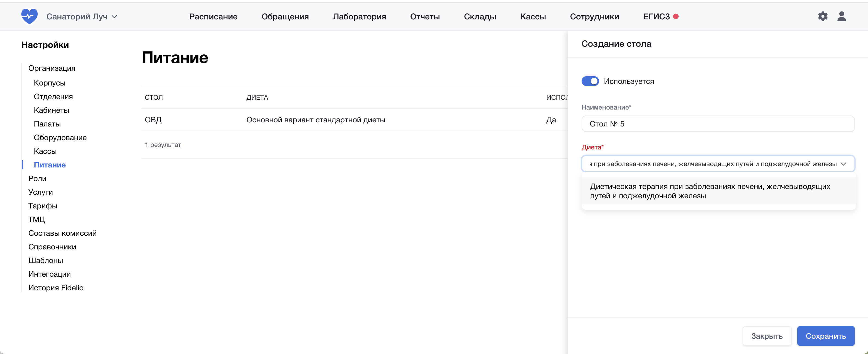Select Справочники in the settings sidebar
The image size is (868, 354).
pos(52,247)
